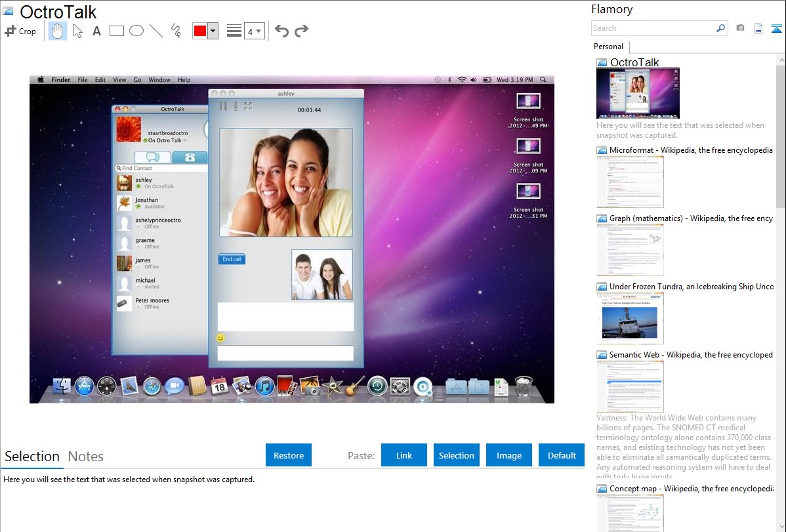
Task: Open the color picker dropdown arrow
Action: point(213,31)
